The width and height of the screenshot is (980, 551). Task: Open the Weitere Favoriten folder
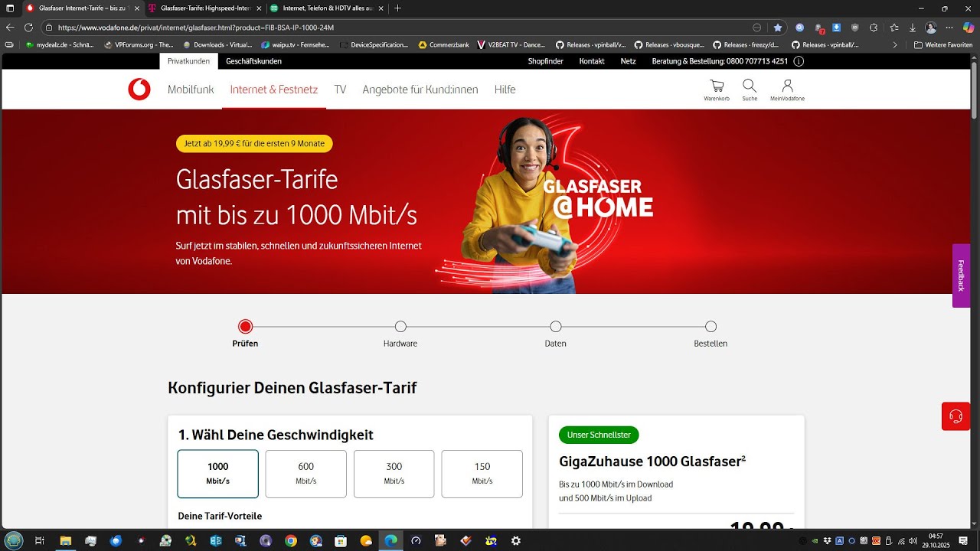tap(943, 44)
